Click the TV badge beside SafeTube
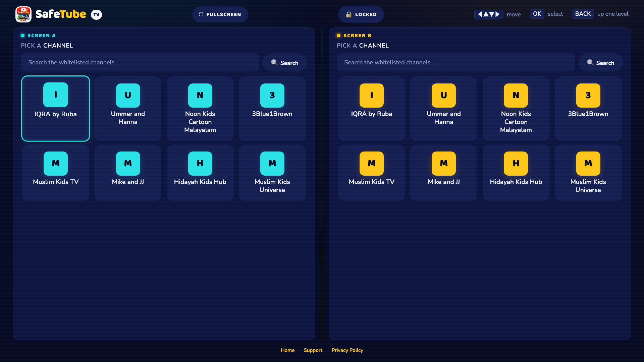 [97, 14]
